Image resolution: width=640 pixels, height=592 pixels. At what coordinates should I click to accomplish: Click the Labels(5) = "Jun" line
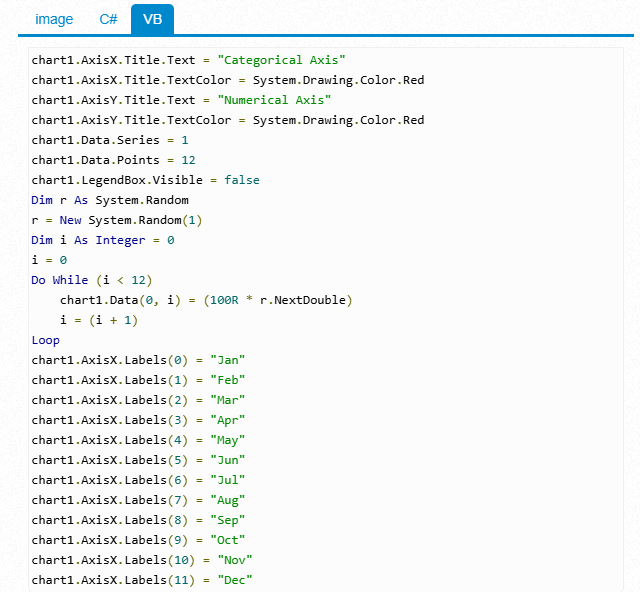click(138, 460)
